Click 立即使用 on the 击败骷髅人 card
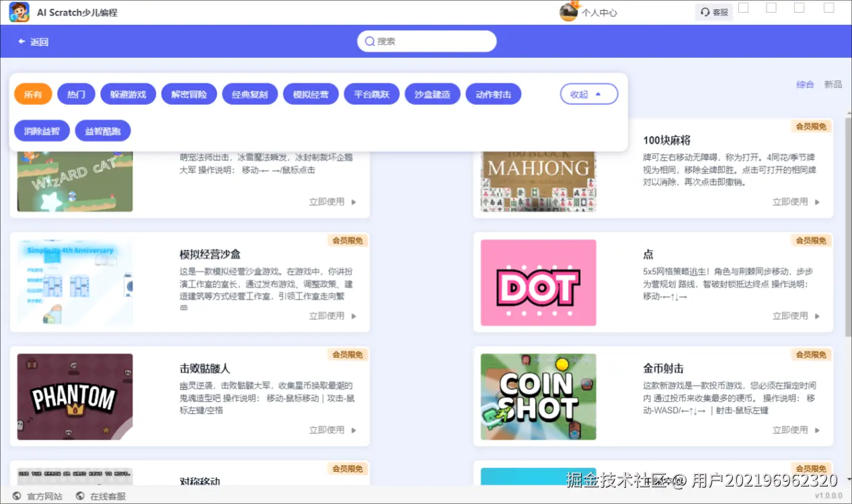The width and height of the screenshot is (852, 504). 333,430
